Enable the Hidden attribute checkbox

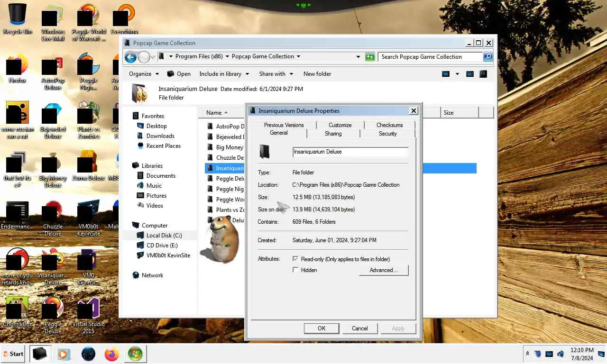pos(295,270)
